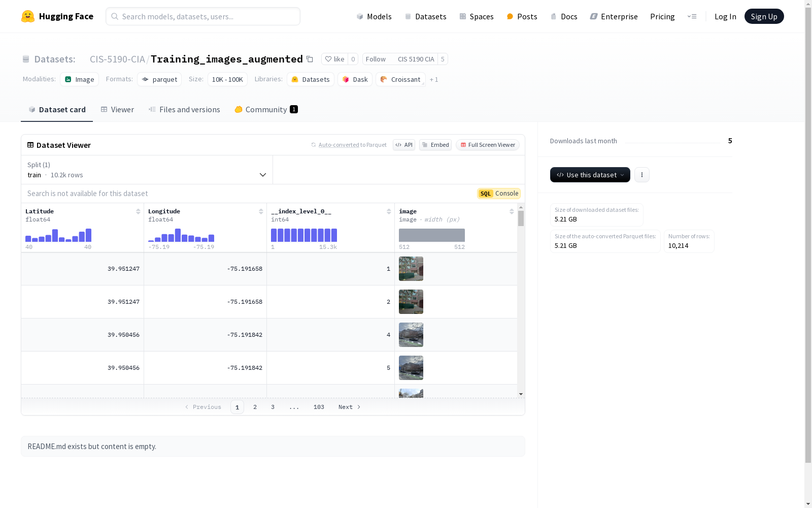The image size is (812, 508).
Task: Open image thumbnail in row index 2
Action: (411, 302)
